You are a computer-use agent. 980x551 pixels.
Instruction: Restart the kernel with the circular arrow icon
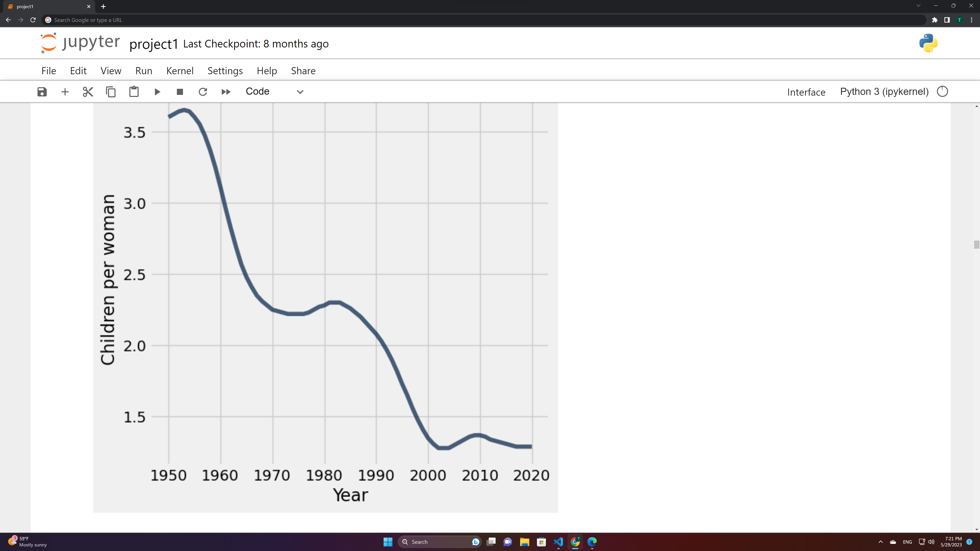[203, 92]
